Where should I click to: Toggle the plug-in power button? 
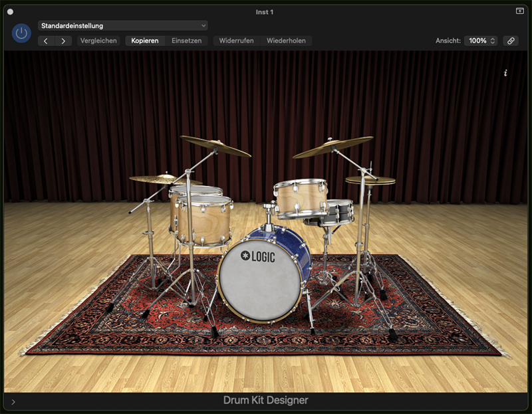coord(22,33)
